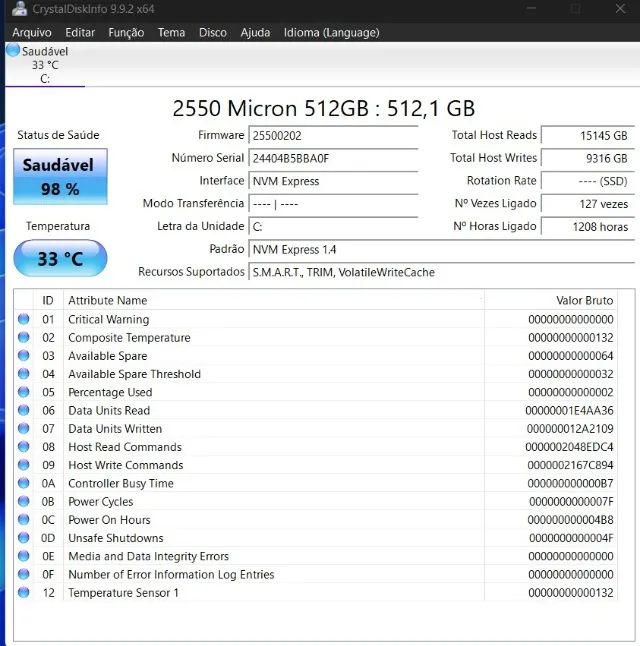
Task: Click raw value 000002167C894
Action: tap(570, 465)
